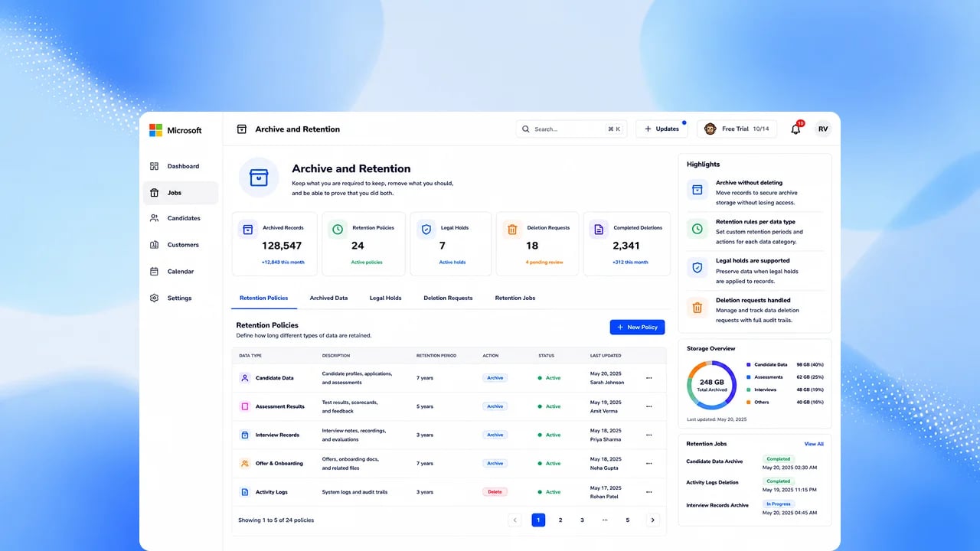
Task: Click the "4 pending review" text
Action: tap(544, 262)
